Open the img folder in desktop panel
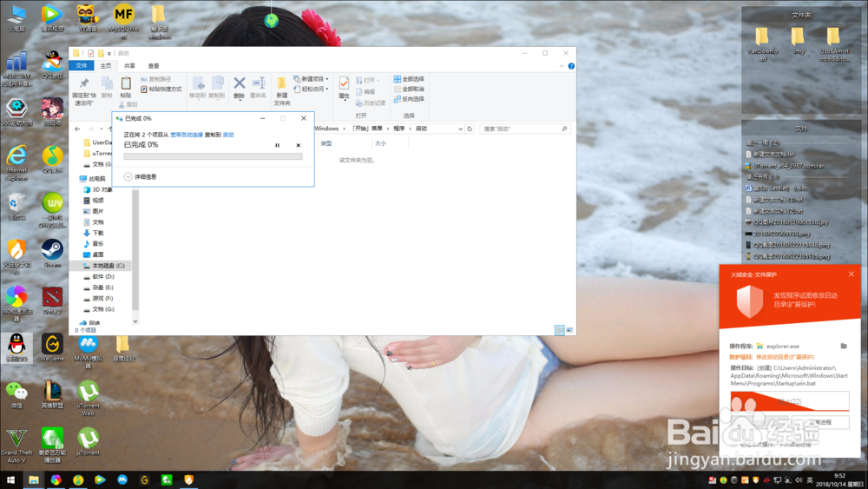Screen dimensions: 868x489 [798, 41]
